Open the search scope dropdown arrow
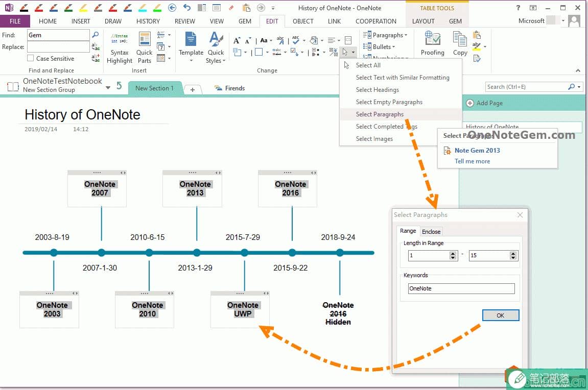Image resolution: width=588 pixels, height=390 pixels. point(579,87)
